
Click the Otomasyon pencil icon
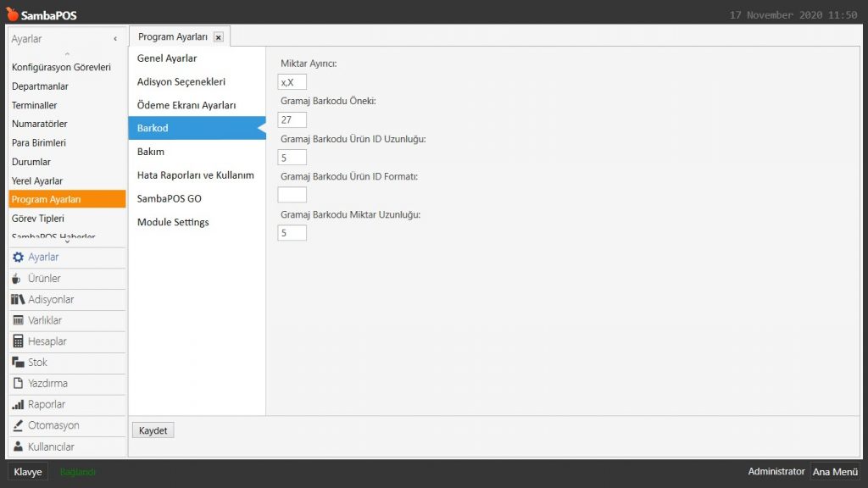pyautogui.click(x=18, y=425)
